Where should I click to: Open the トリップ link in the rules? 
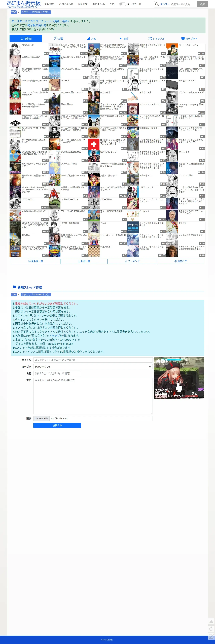click(x=54, y=335)
